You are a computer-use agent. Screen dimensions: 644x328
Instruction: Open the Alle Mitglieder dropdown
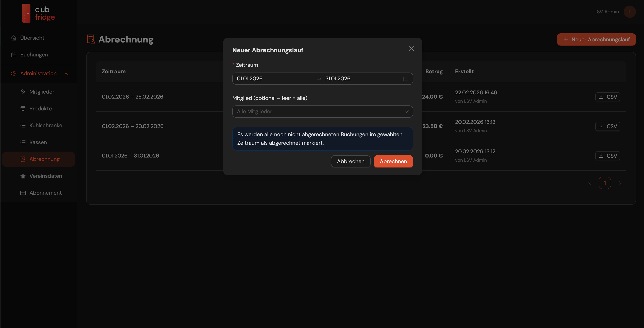(x=322, y=112)
